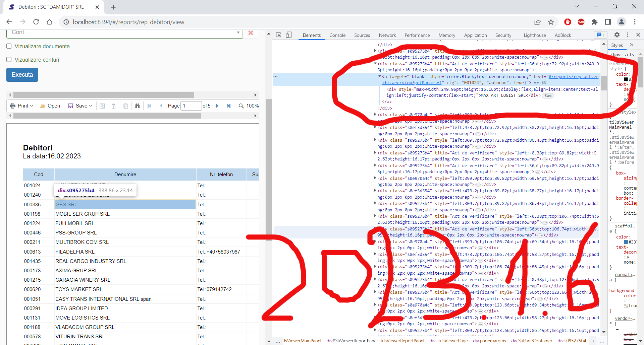Click the page number input field

pos(191,106)
